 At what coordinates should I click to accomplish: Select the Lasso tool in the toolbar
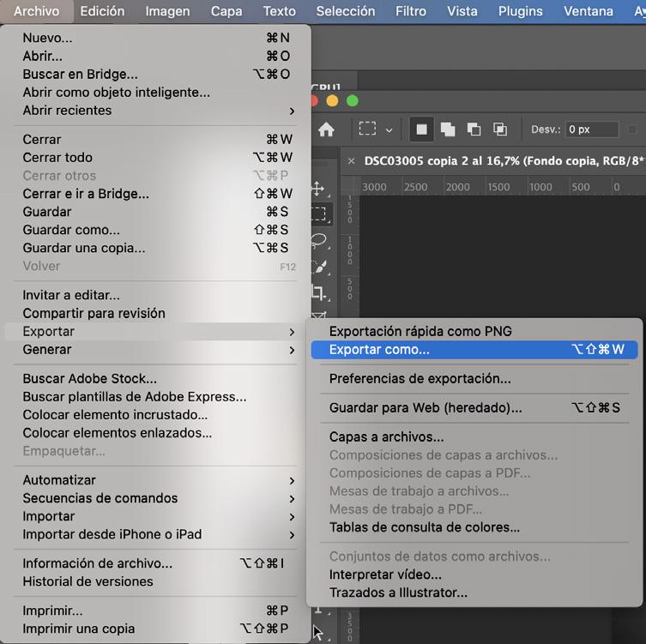click(x=320, y=241)
